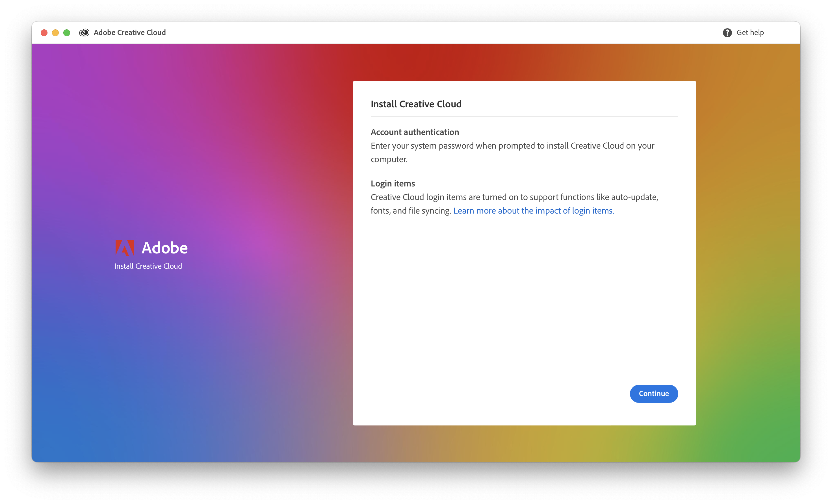Viewport: 832px width, 504px height.
Task: Minimize the window using the yellow button
Action: coord(55,32)
